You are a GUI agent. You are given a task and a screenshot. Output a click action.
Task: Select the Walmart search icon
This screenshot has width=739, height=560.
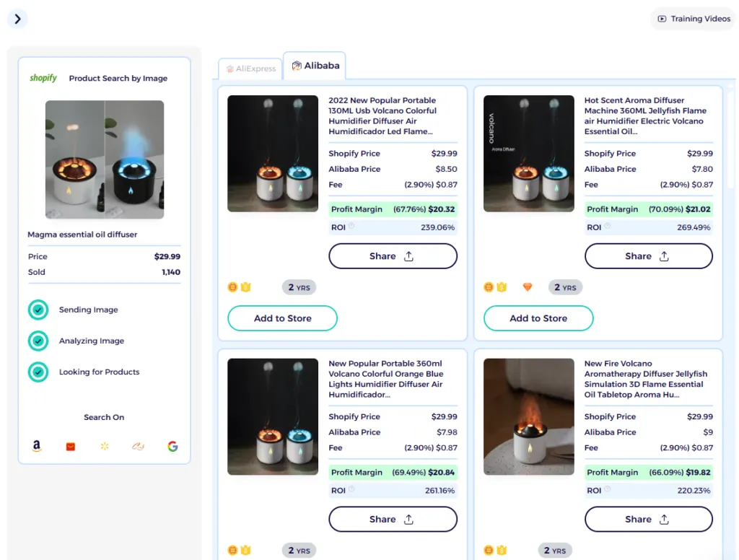104,446
